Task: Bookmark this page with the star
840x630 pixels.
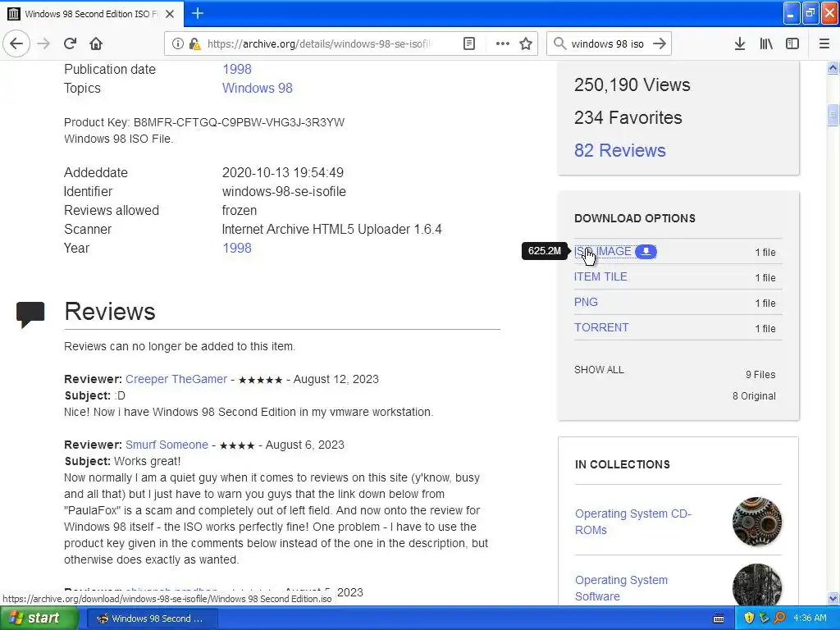Action: [526, 43]
